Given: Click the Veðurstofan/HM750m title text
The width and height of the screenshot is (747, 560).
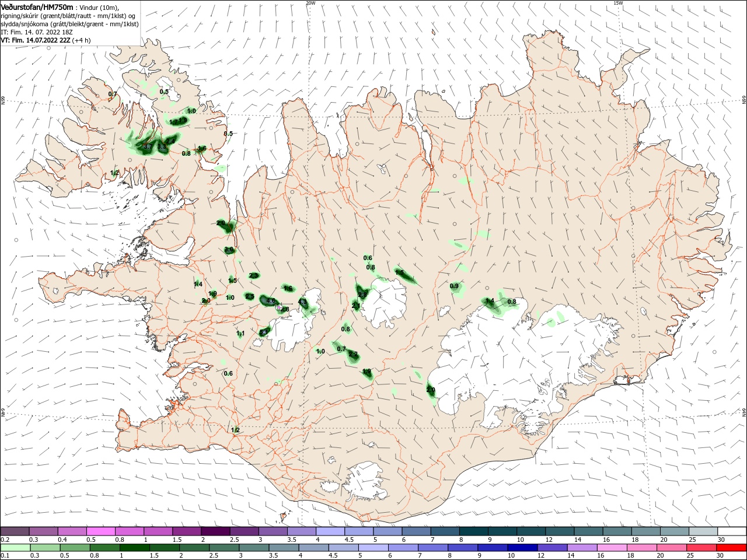Looking at the screenshot, I should click(x=36, y=6).
